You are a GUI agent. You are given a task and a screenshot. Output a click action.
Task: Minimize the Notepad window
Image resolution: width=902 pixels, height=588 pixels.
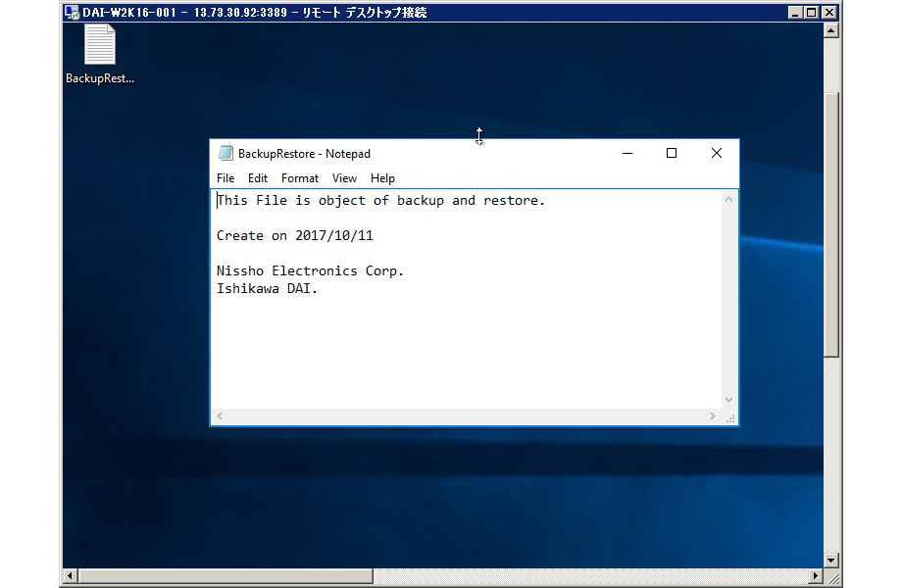[x=627, y=153]
